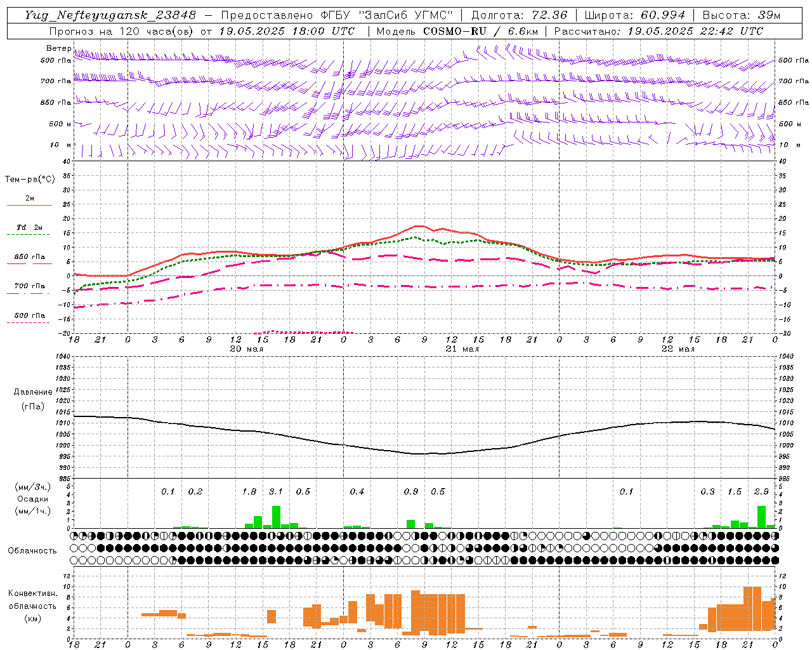Screen dimensions: 812x650
Task: Click the 0.3 precipitation total value
Action: coord(707,491)
